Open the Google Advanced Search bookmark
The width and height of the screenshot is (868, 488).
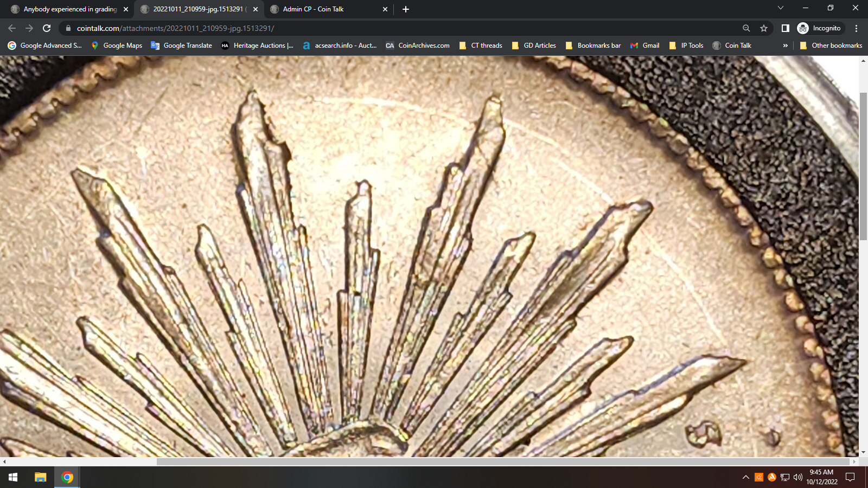pyautogui.click(x=45, y=46)
